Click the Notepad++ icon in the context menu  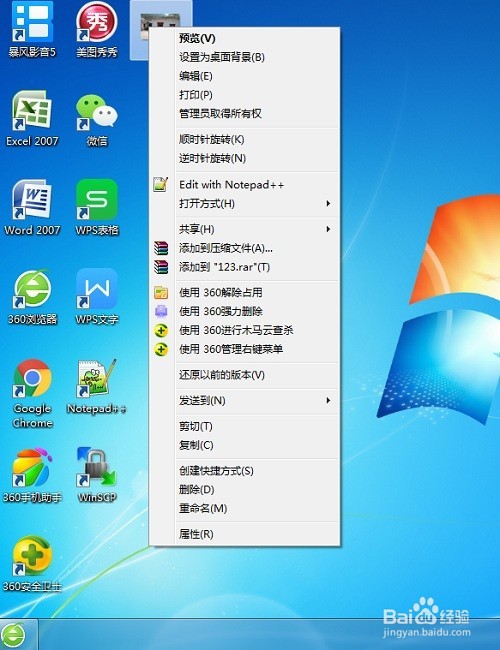point(160,184)
